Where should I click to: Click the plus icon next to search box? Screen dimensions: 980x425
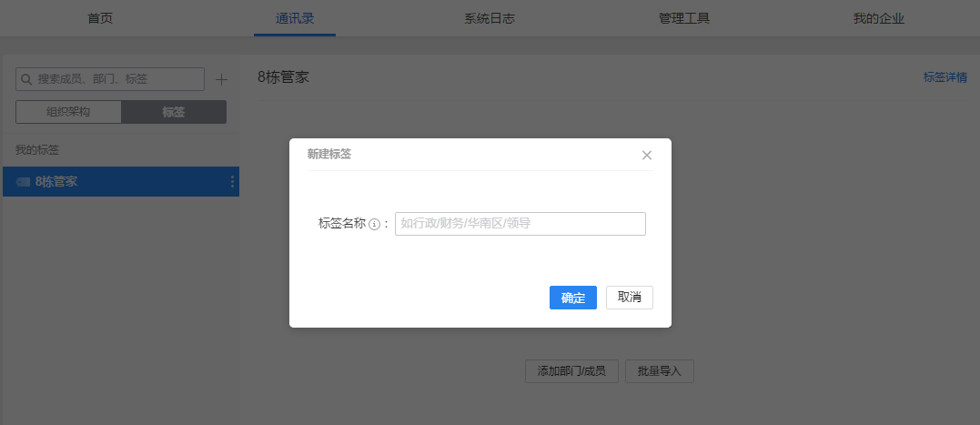point(221,79)
